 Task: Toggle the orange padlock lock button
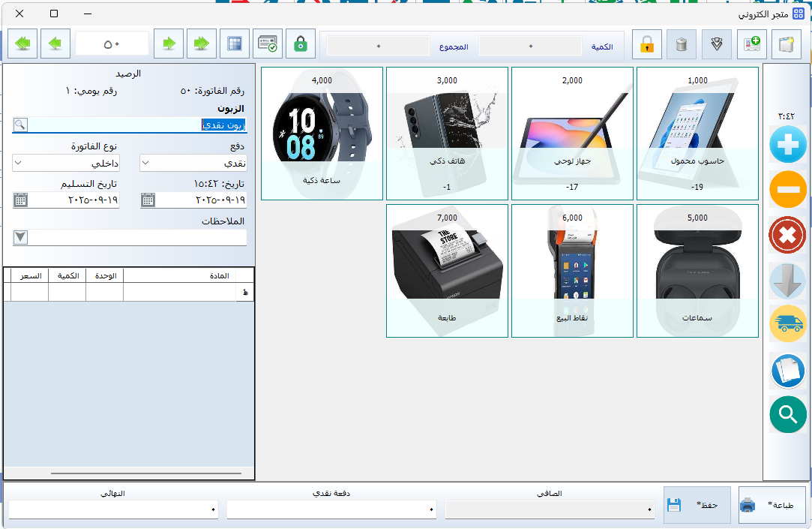646,45
